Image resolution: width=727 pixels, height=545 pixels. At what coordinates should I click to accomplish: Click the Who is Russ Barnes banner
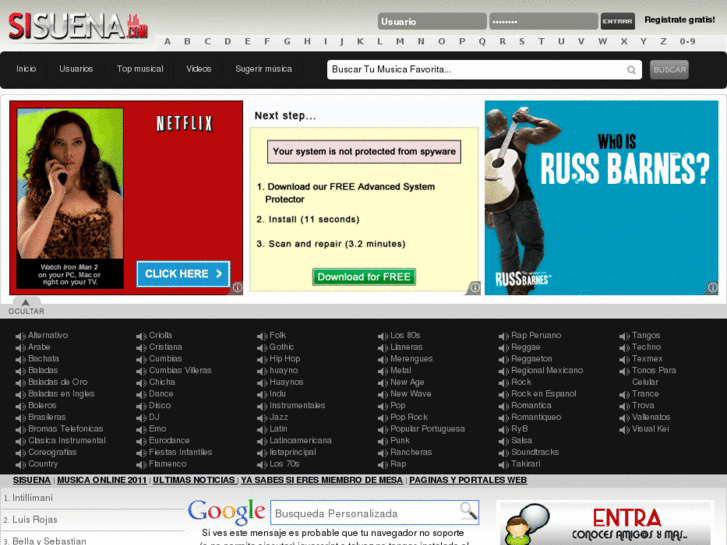click(x=601, y=198)
